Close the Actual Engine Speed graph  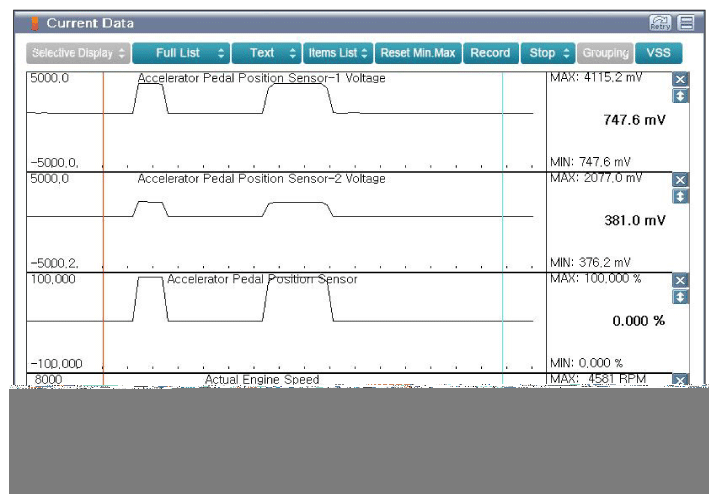click(681, 381)
